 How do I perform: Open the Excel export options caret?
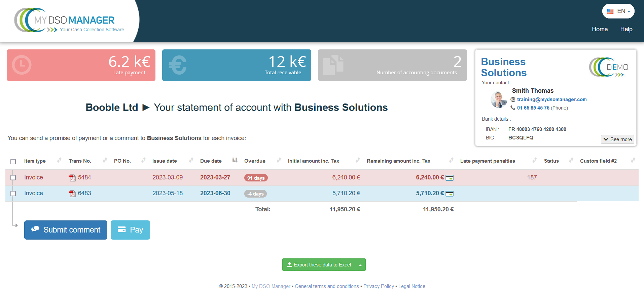(x=360, y=265)
